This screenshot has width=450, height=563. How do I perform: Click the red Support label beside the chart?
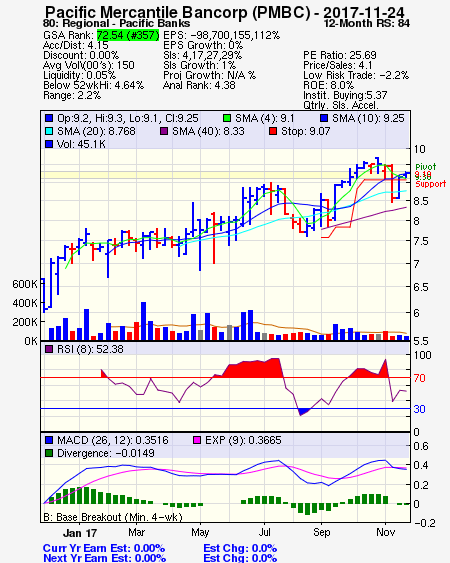(431, 184)
